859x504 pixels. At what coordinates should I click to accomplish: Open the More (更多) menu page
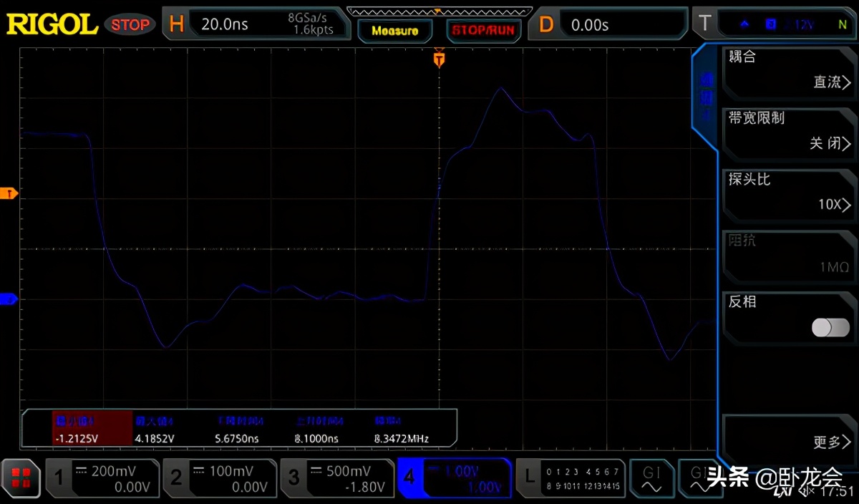click(790, 440)
